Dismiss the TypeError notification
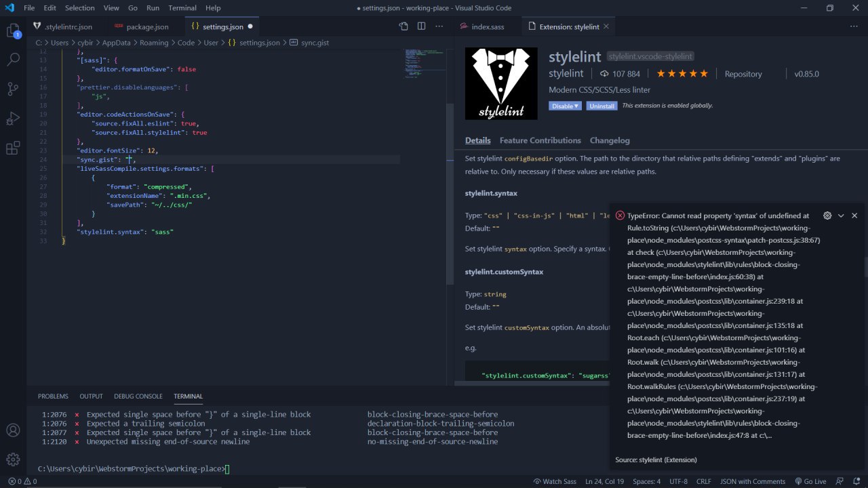This screenshot has width=868, height=488. (x=854, y=216)
